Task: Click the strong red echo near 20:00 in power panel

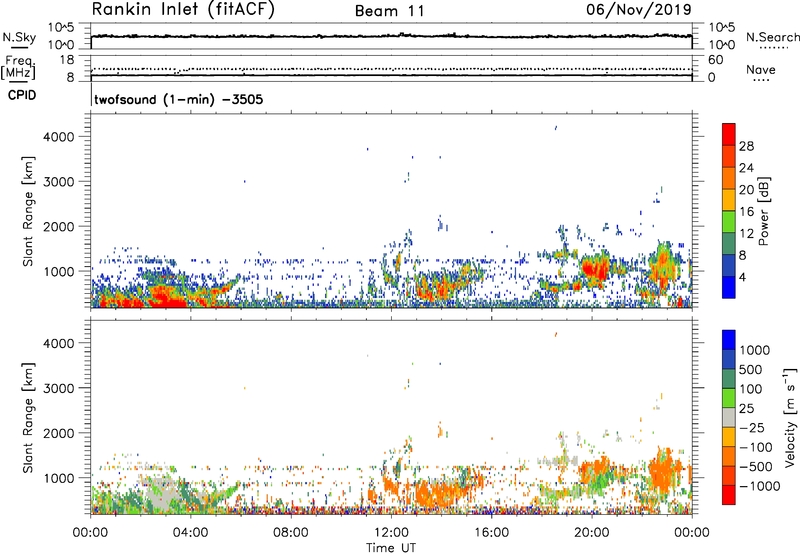Action: (x=594, y=269)
